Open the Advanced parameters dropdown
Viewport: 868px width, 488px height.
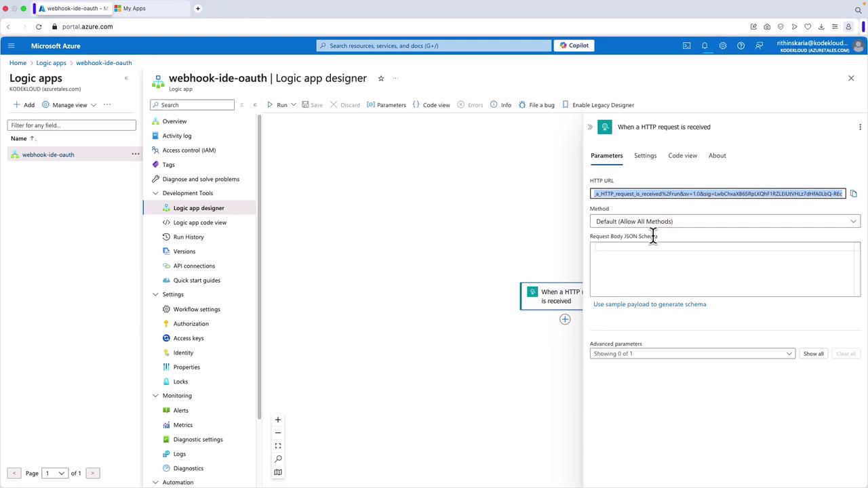click(692, 354)
